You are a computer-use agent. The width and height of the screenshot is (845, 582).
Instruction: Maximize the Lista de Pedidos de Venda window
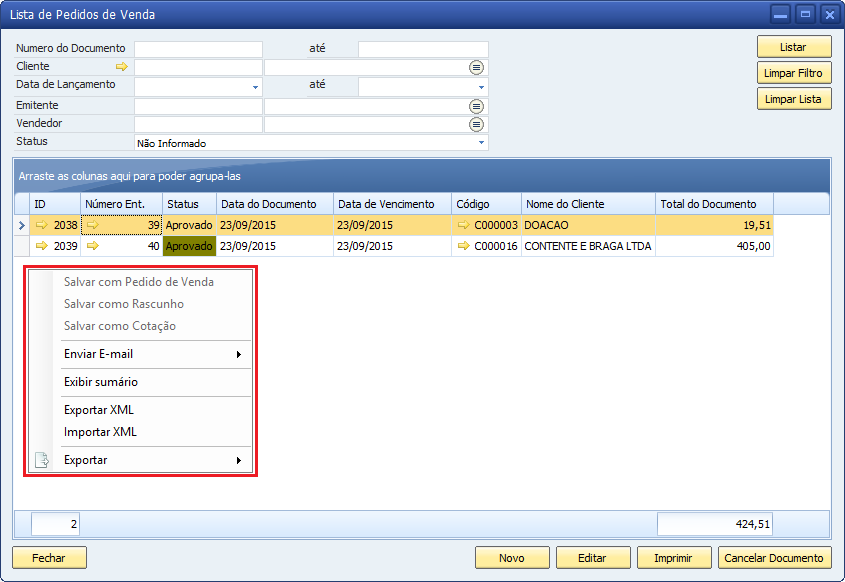805,15
